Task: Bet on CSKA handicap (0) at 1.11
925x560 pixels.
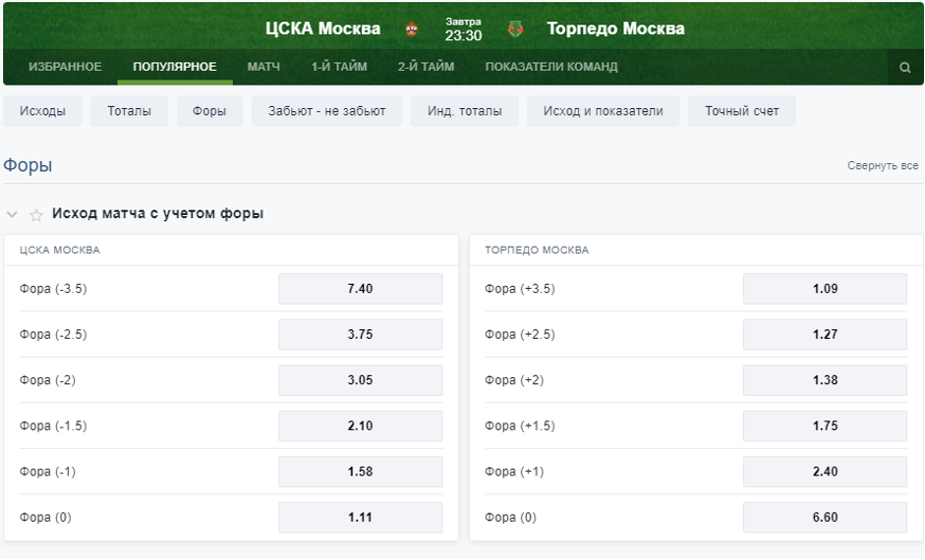Action: (360, 517)
